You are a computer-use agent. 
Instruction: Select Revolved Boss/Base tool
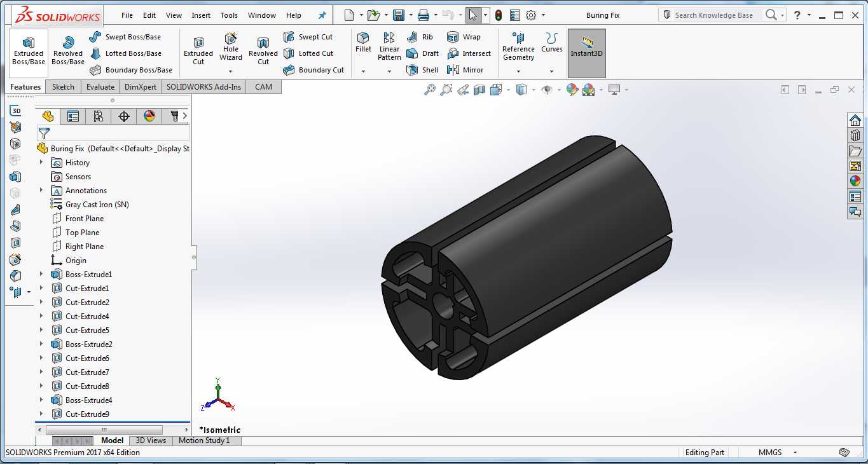coord(68,50)
